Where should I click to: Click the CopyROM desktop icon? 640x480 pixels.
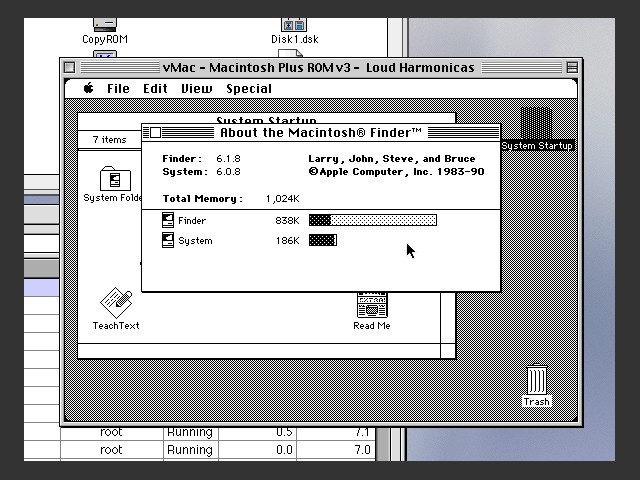tap(105, 24)
